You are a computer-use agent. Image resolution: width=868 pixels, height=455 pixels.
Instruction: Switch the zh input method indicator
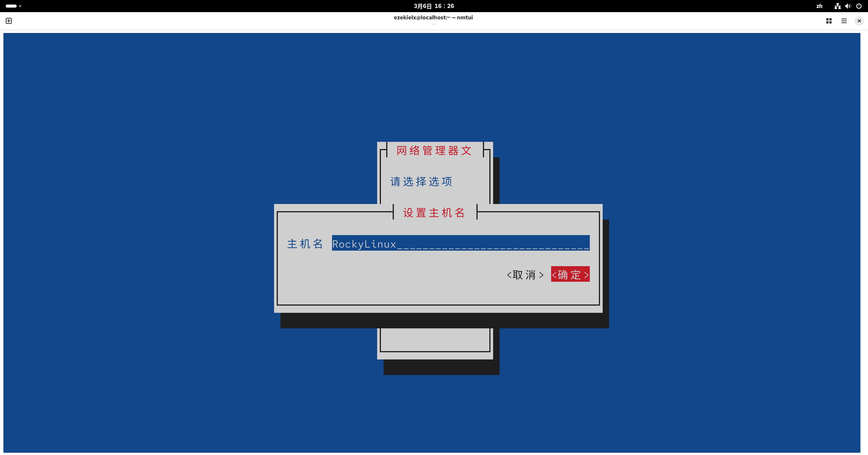tap(819, 6)
